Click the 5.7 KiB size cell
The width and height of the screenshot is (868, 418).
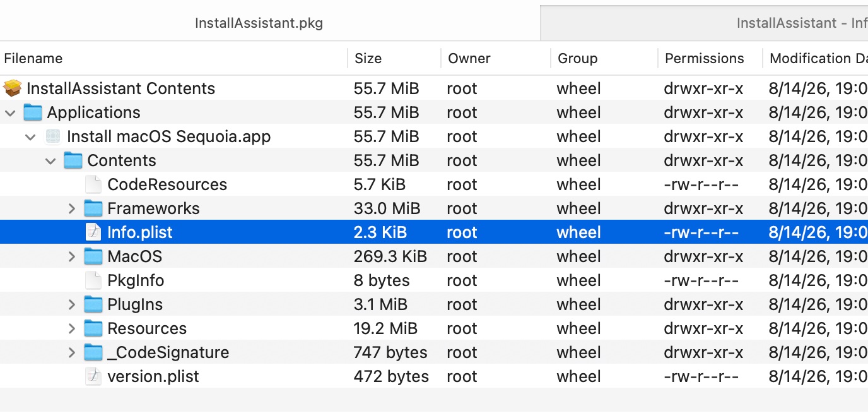[380, 184]
